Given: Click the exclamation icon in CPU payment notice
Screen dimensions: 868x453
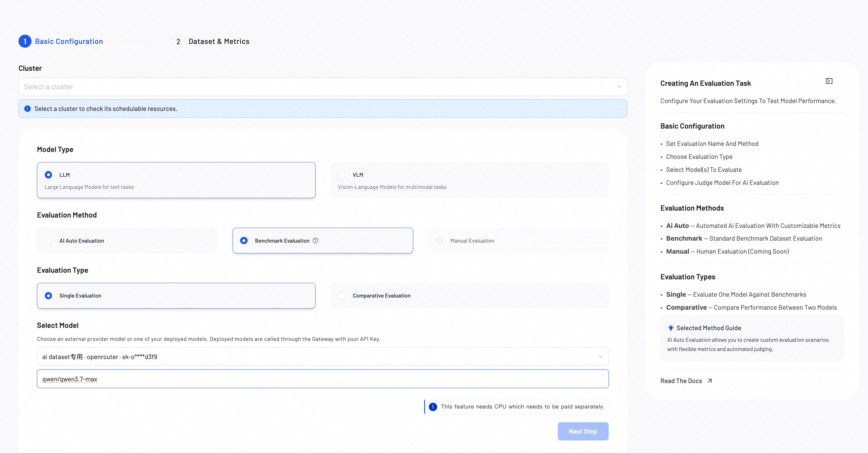Looking at the screenshot, I should click(433, 406).
